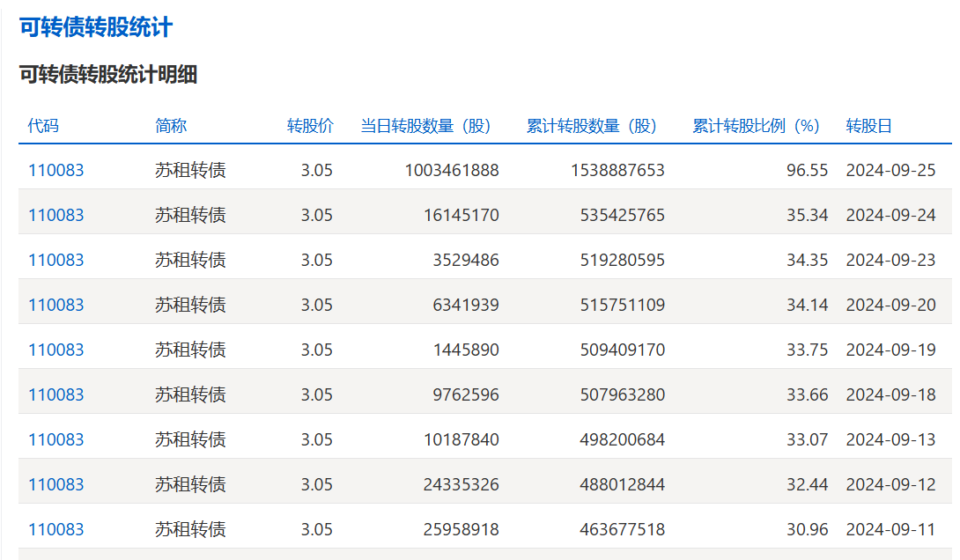Select 3.05 price in 2024-09-24 row
960x560 pixels.
point(316,215)
